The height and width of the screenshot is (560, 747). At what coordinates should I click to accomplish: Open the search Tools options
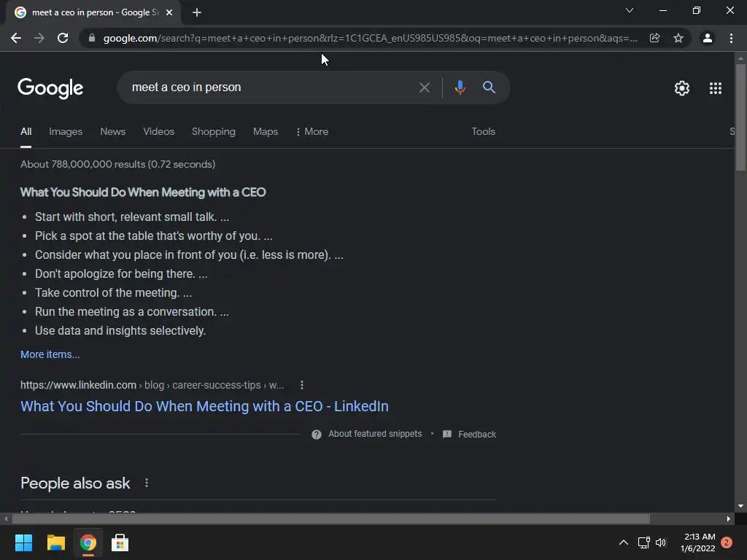pyautogui.click(x=483, y=131)
